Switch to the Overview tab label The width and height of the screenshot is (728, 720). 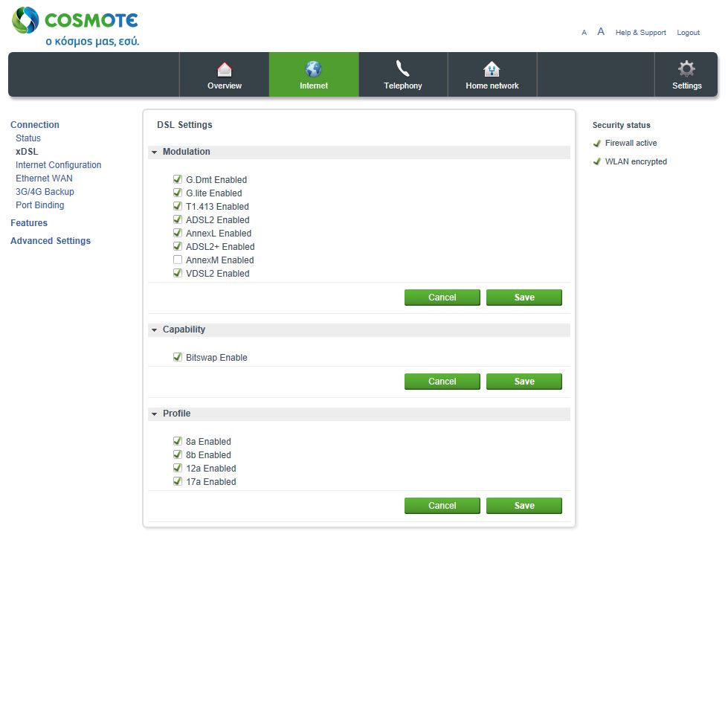pos(225,86)
